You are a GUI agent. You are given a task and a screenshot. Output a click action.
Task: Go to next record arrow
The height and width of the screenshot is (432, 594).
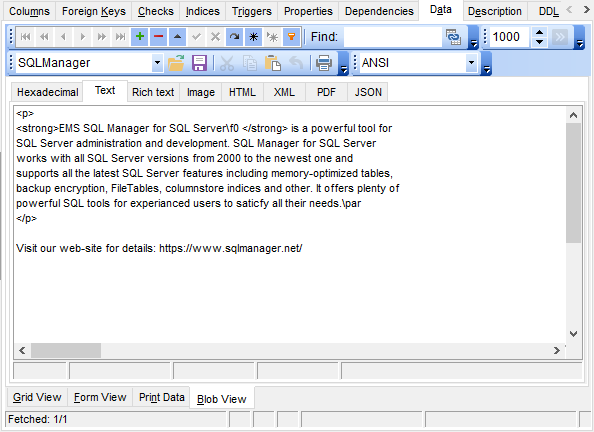pyautogui.click(x=83, y=37)
